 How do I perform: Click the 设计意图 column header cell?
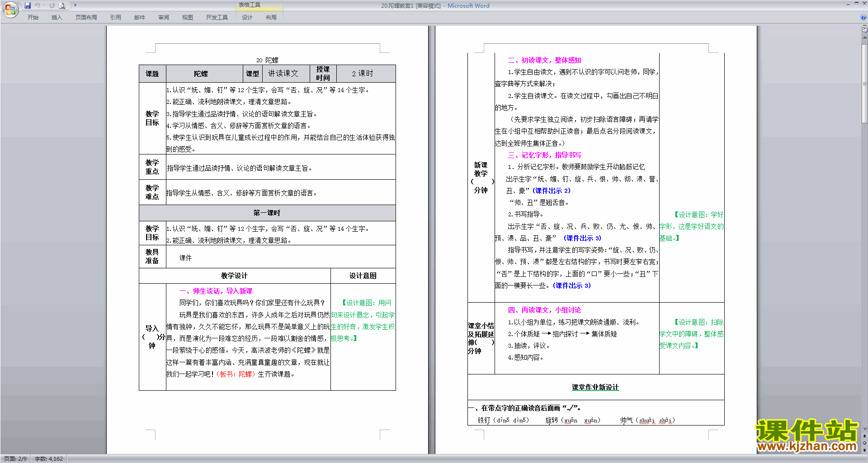click(363, 276)
